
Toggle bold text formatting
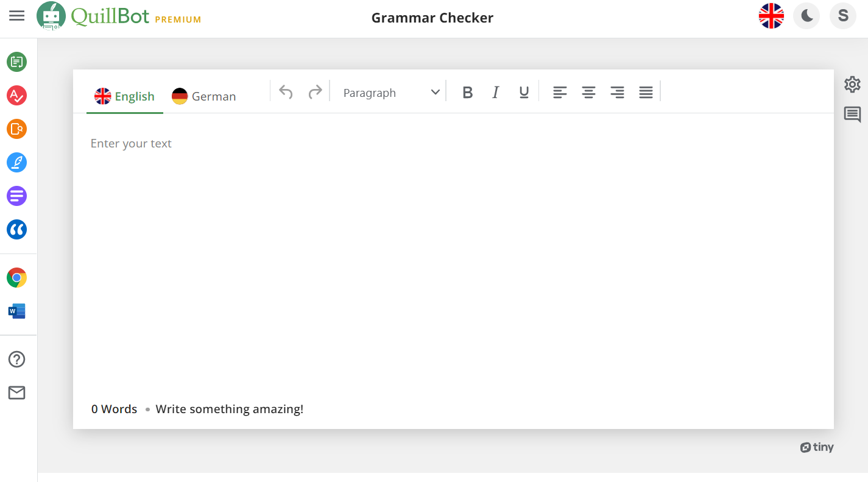coord(467,92)
